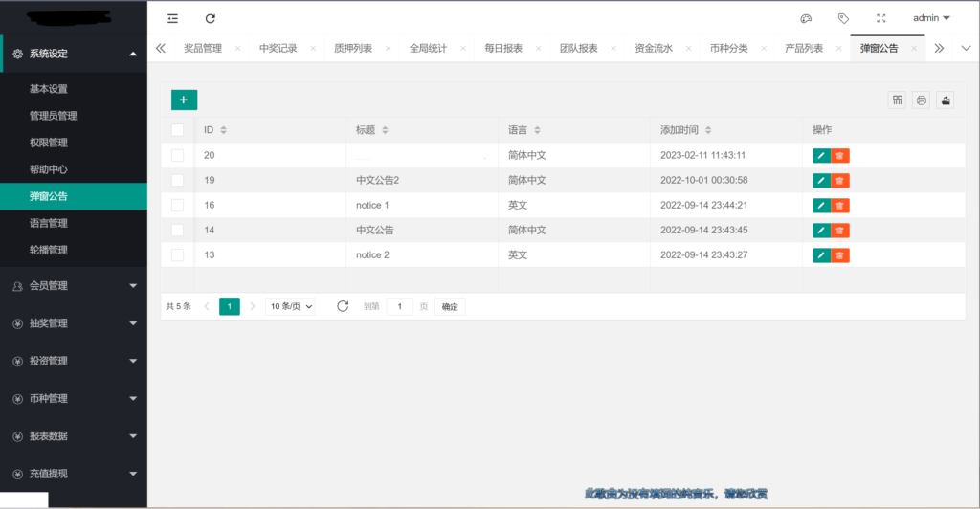Switch to the 每日报表 tab
Image resolution: width=980 pixels, height=509 pixels.
[x=503, y=48]
